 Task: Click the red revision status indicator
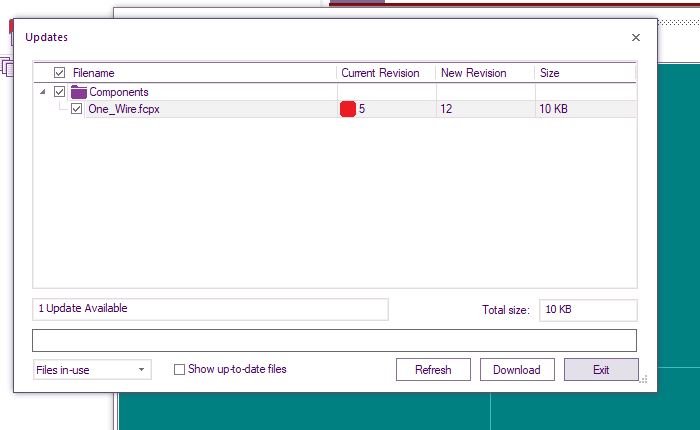coord(348,109)
